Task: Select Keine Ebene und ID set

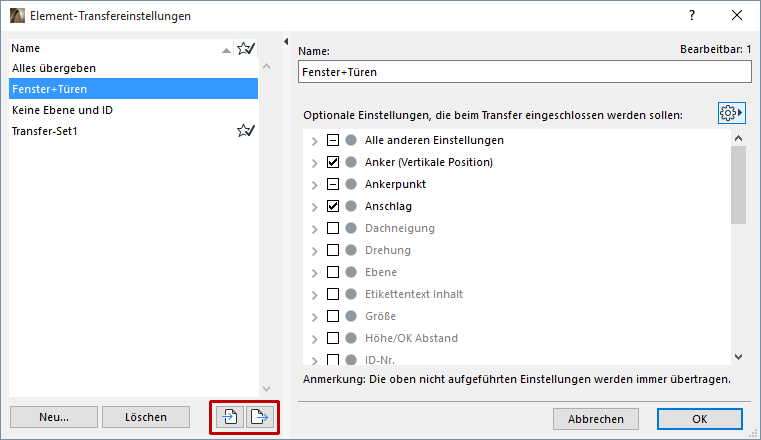Action: (x=62, y=110)
